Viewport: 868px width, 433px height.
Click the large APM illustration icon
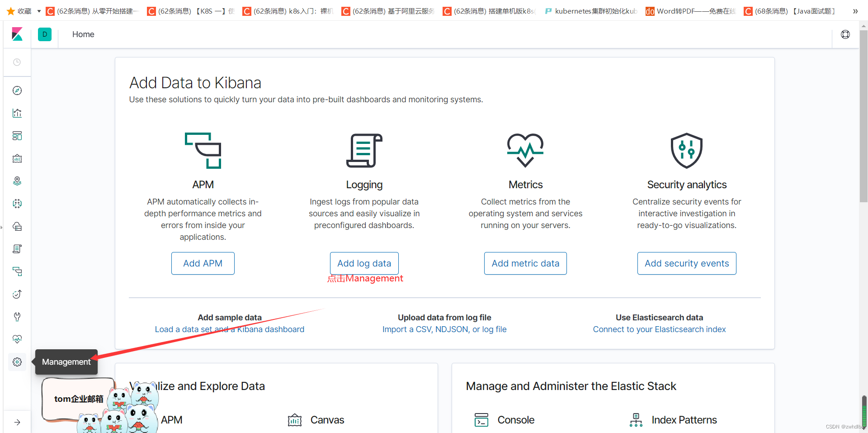[x=203, y=151]
